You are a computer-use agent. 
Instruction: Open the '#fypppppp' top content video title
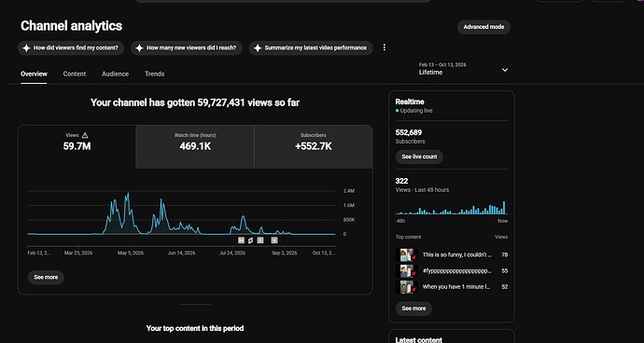click(x=457, y=271)
